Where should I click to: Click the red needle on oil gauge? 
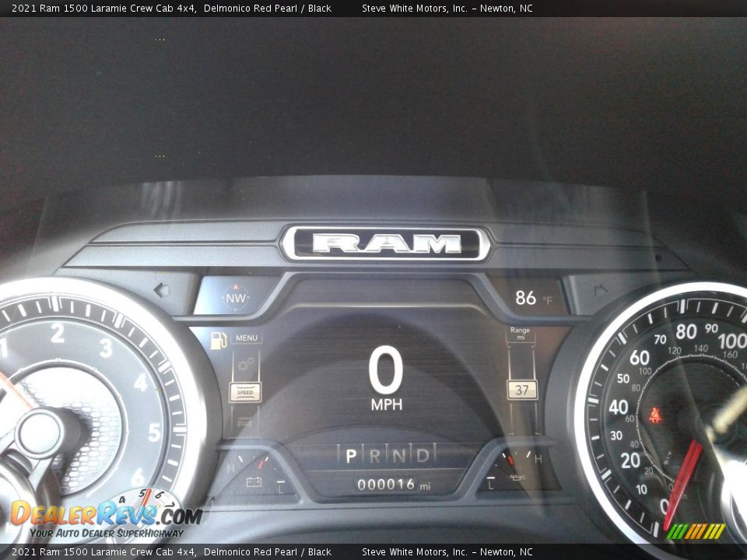(x=509, y=460)
